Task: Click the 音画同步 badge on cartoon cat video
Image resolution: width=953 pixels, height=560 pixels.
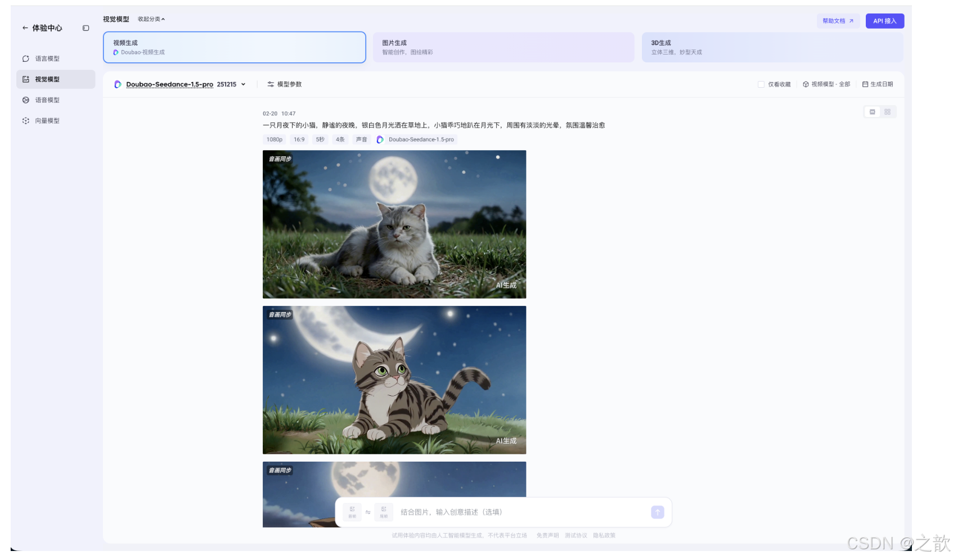Action: [x=280, y=315]
